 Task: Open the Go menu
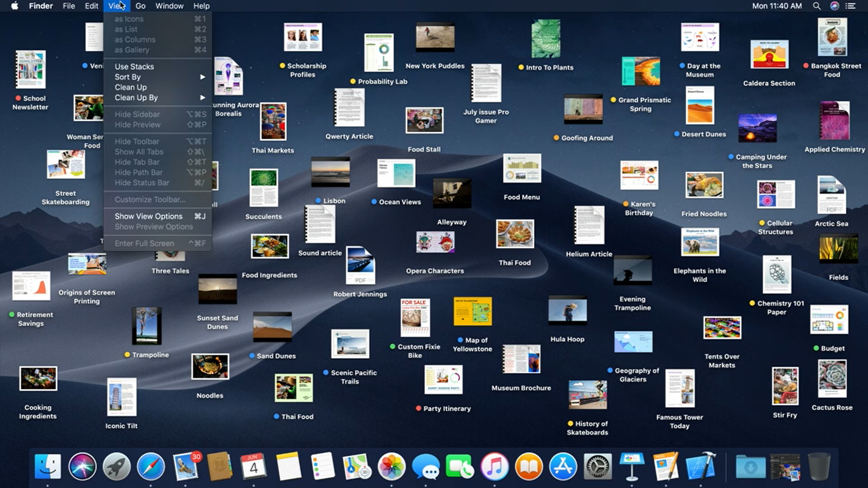point(141,6)
